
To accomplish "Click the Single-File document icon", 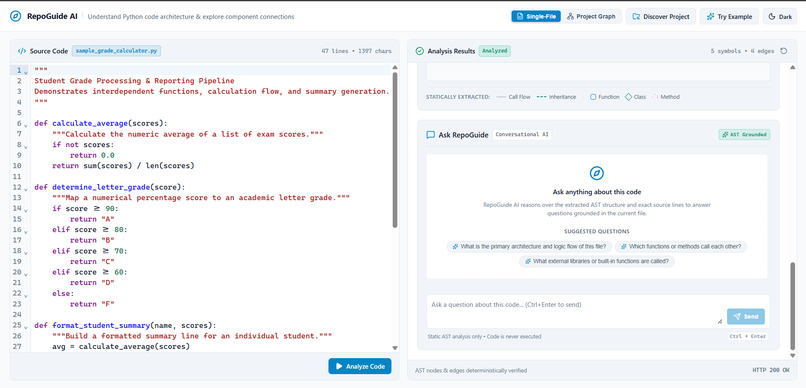I will tap(519, 16).
